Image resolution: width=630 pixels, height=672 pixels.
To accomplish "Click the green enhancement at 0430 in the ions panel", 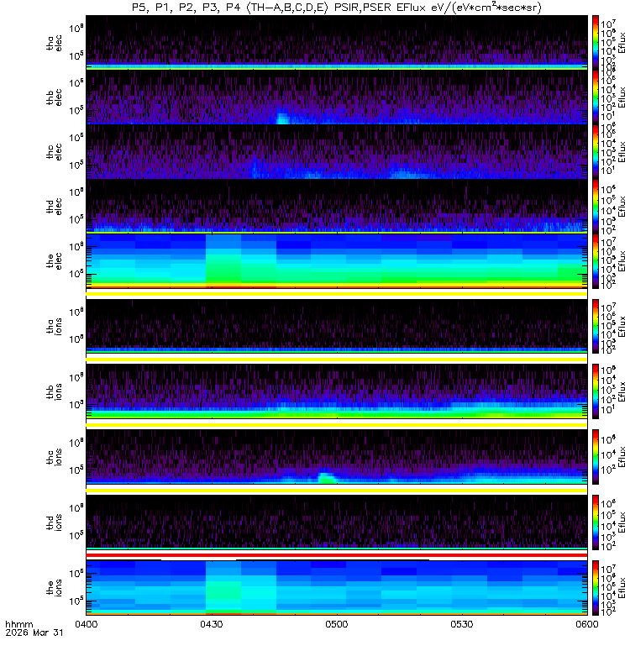I will [x=223, y=589].
